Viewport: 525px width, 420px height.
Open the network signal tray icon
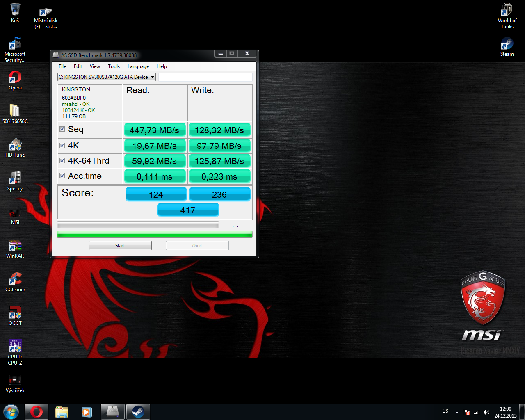coord(477,412)
